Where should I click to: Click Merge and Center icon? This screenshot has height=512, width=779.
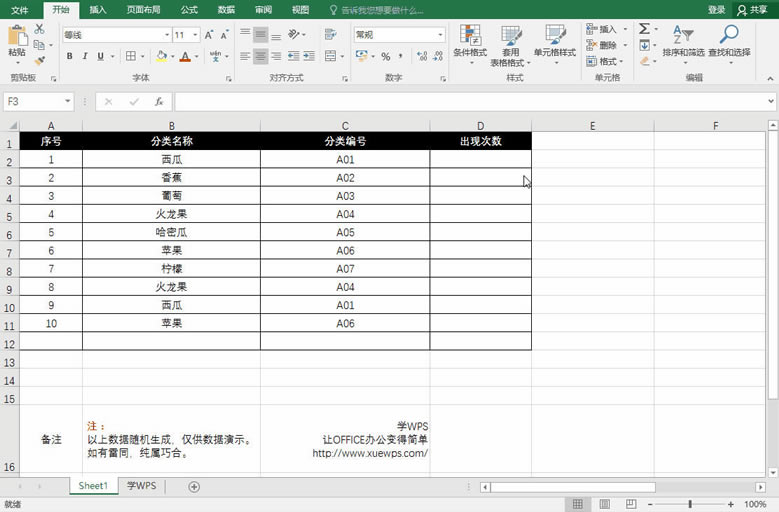tap(330, 56)
